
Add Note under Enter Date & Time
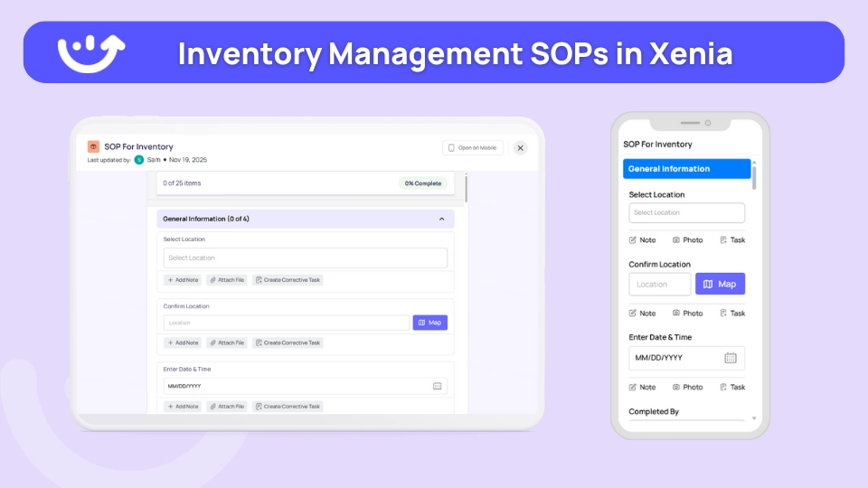[183, 407]
